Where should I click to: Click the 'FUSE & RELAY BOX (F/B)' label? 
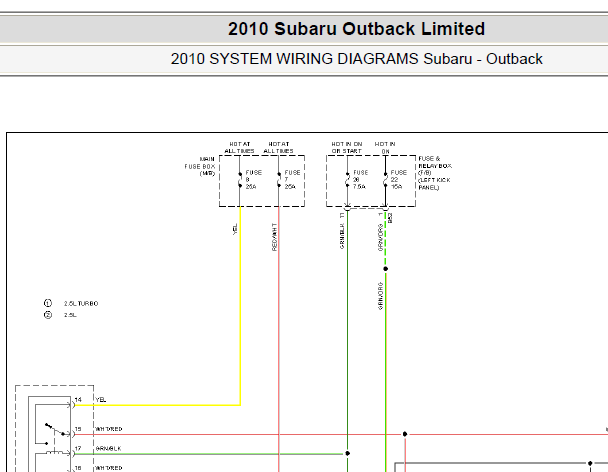[435, 173]
